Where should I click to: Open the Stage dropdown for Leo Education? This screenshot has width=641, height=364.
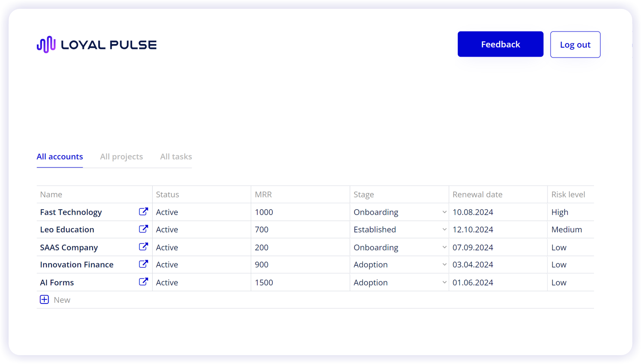pyautogui.click(x=444, y=229)
